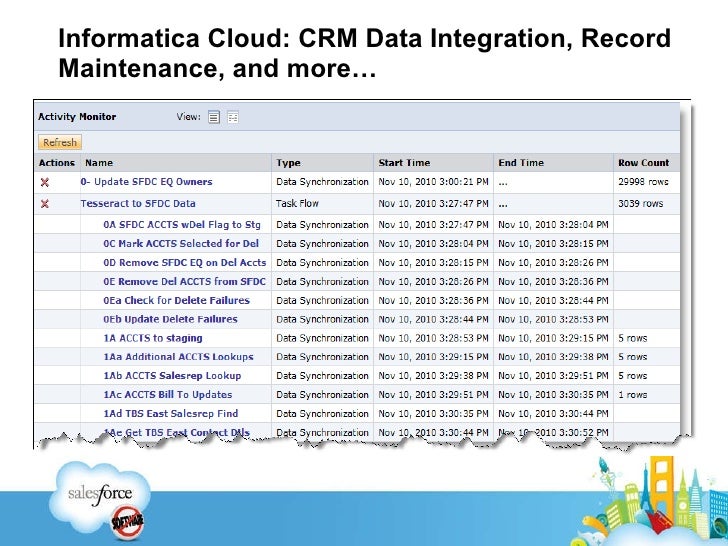Viewport: 728px width, 546px height.
Task: Open 1Ad TBS East Salesrep Find
Action: 170,413
